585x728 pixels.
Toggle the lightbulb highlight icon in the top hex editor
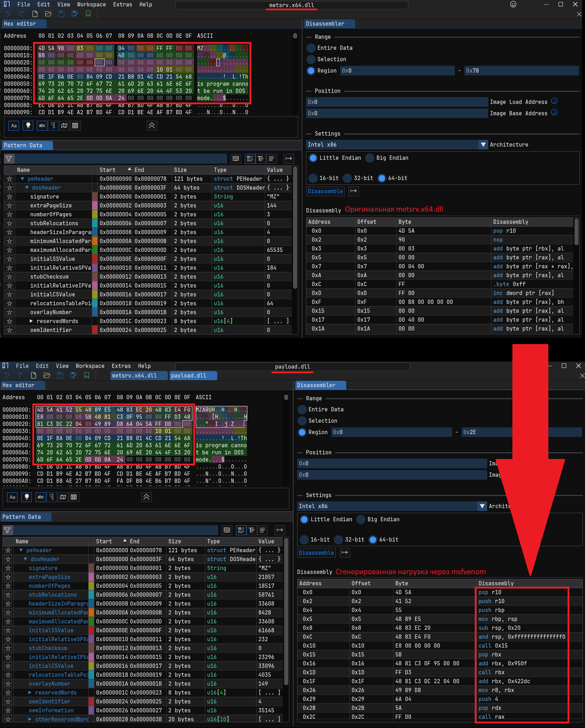point(28,125)
